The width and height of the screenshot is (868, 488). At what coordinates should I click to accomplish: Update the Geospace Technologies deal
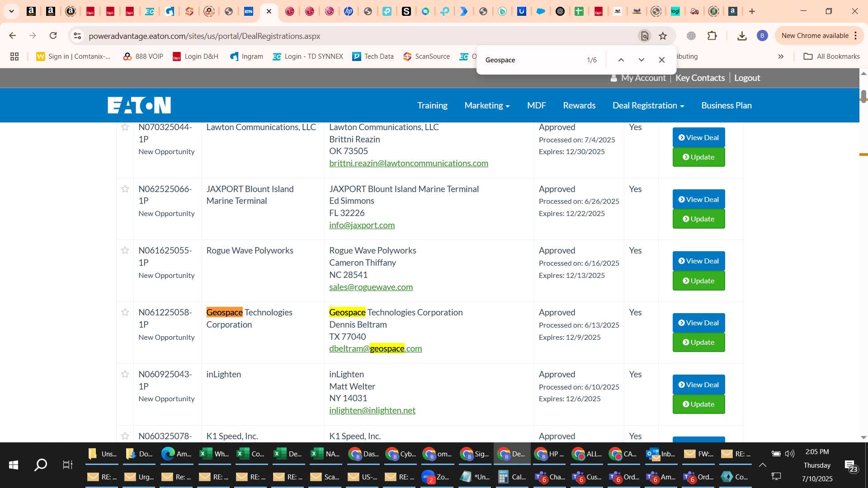(x=698, y=342)
